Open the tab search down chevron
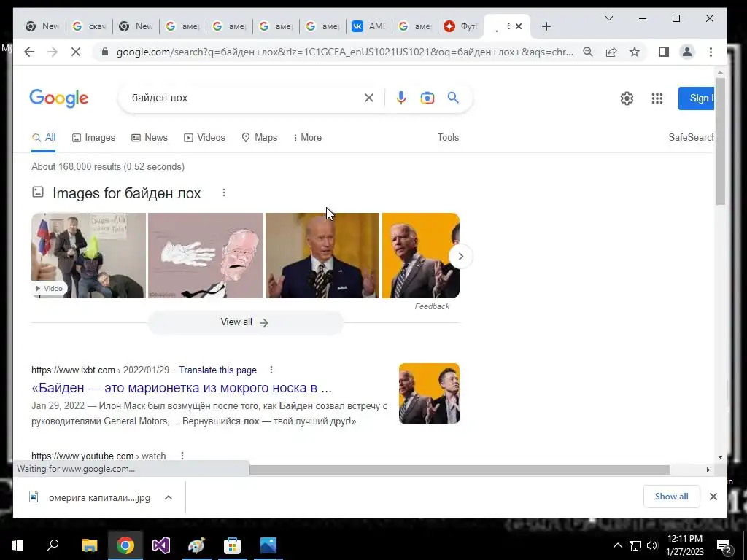This screenshot has height=560, width=747. [x=609, y=18]
